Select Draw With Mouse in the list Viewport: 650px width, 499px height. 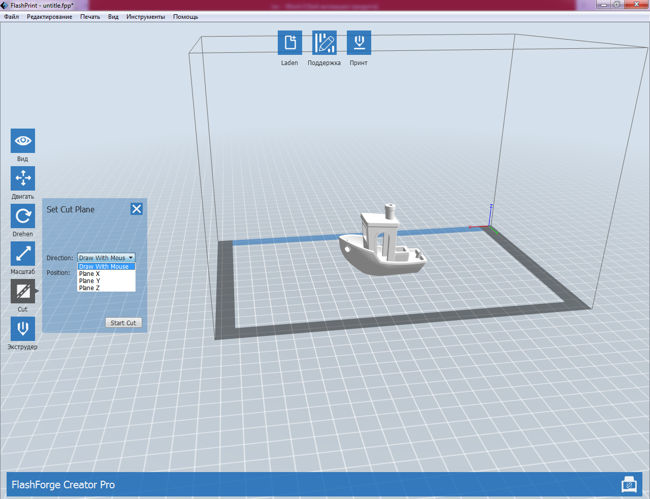click(x=104, y=267)
